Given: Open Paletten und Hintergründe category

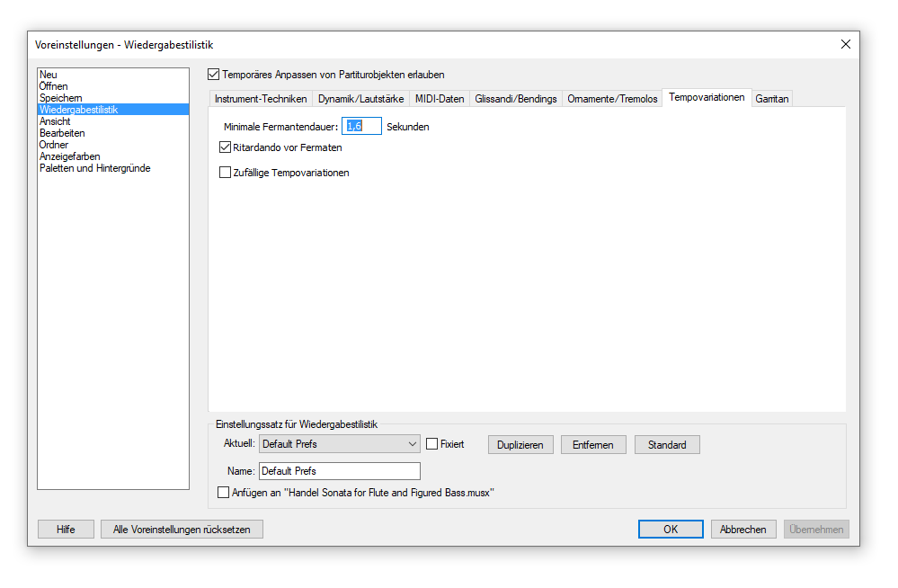Looking at the screenshot, I should pos(113,168).
